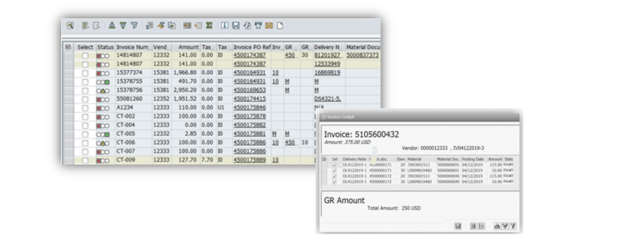Tick the checkbox for invoice CT-005

click(x=85, y=134)
